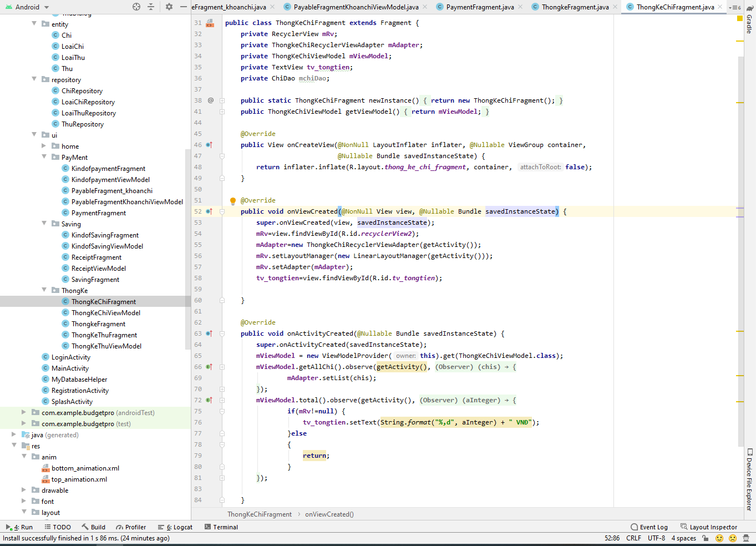Expand the drawable resource folder
This screenshot has width=756, height=546.
(24, 490)
